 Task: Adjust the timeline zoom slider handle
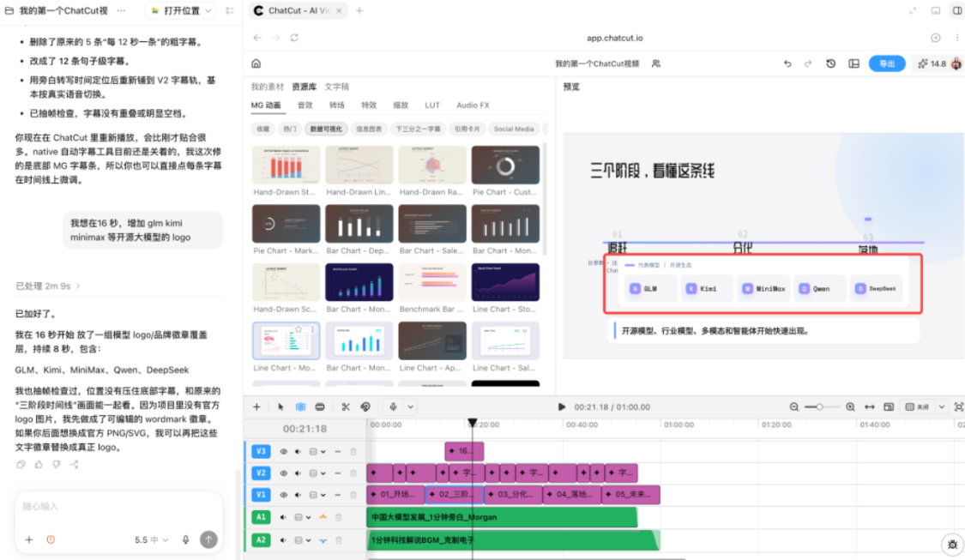click(819, 406)
